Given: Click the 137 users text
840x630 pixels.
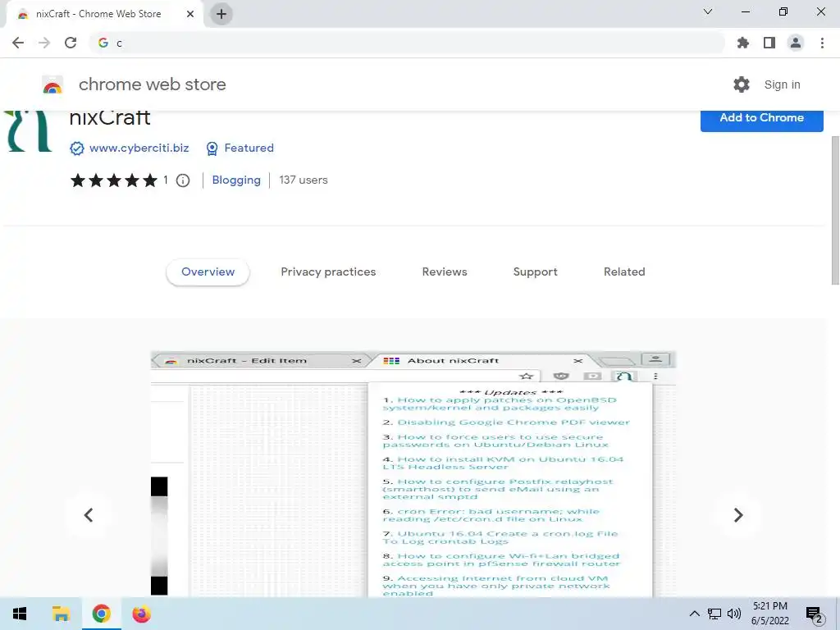Looking at the screenshot, I should click(x=304, y=180).
